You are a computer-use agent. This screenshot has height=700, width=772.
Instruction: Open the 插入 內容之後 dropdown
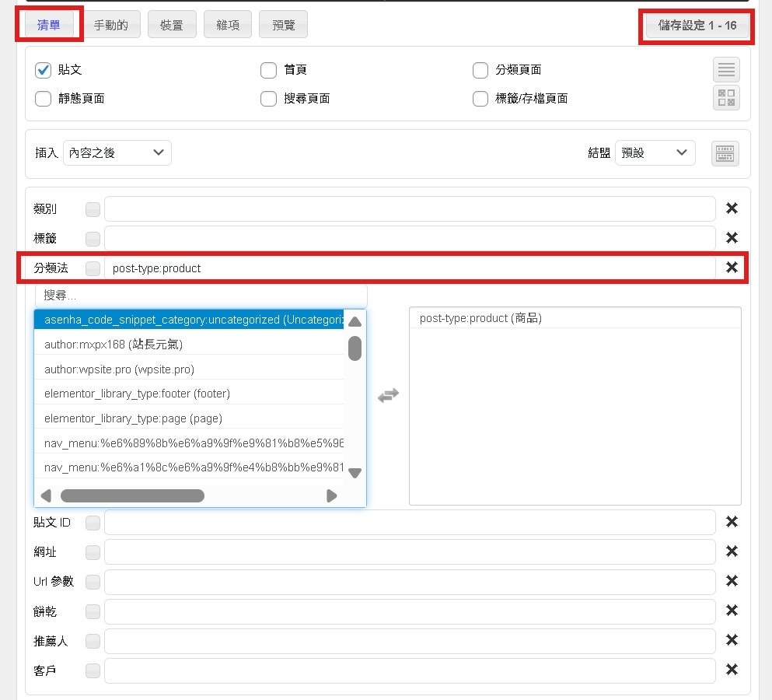tap(117, 153)
